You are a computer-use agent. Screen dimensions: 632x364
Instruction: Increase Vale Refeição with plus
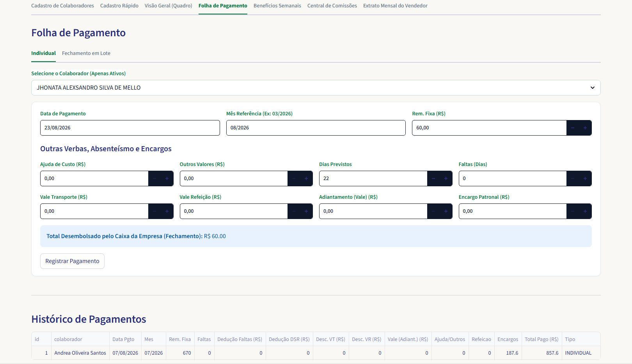coord(306,211)
